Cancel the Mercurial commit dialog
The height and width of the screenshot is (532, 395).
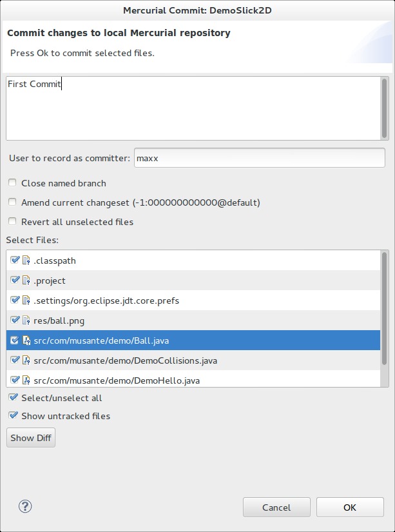[x=276, y=507]
